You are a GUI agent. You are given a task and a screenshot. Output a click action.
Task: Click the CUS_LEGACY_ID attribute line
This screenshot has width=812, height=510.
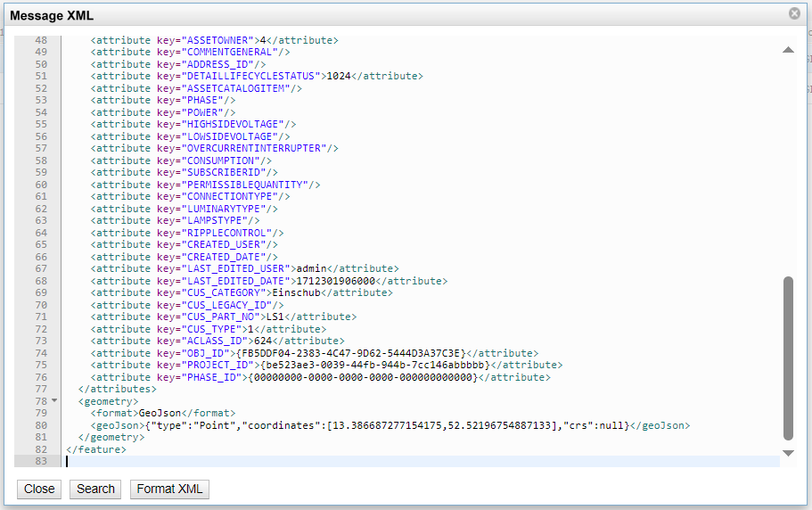(187, 305)
